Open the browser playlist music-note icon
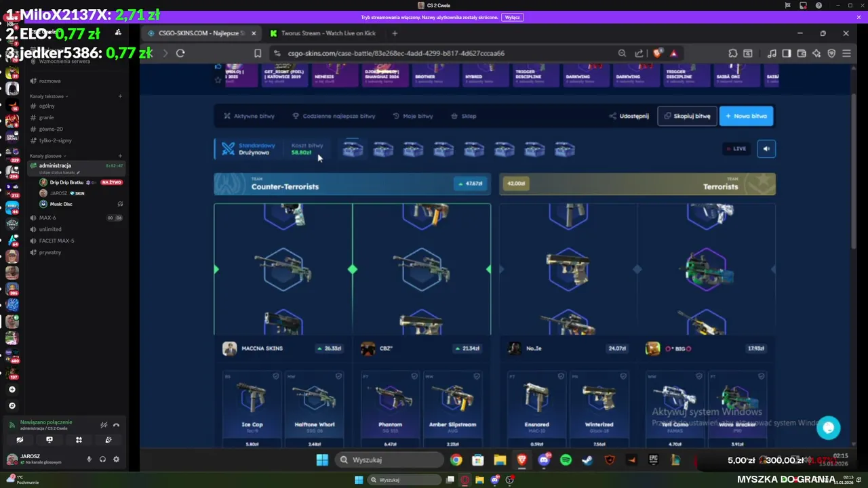The height and width of the screenshot is (488, 868). point(772,53)
